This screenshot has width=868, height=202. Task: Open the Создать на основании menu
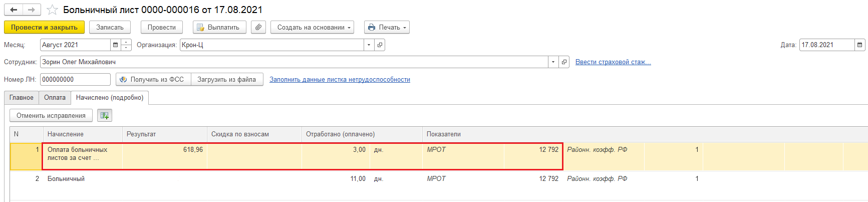pos(312,27)
